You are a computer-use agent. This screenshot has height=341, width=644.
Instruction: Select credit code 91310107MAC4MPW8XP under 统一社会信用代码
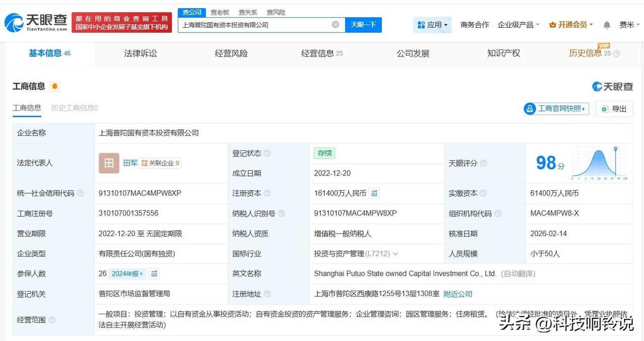tap(140, 193)
